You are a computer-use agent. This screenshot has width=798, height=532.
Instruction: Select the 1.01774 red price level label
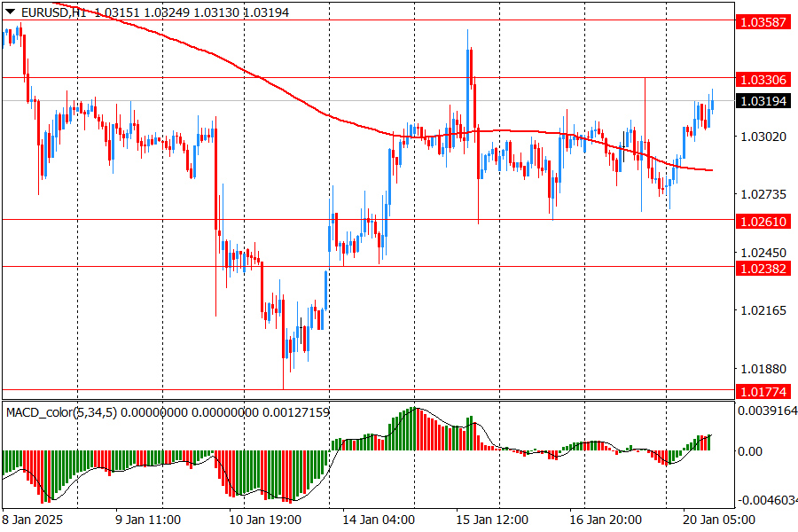763,391
